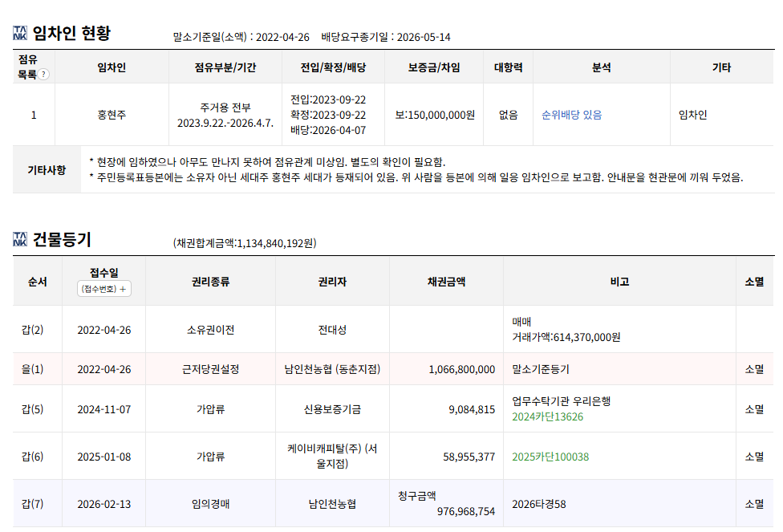Click the 남인천농협 (동춘지점) creditor cell
The height and width of the screenshot is (532, 783).
coord(332,369)
